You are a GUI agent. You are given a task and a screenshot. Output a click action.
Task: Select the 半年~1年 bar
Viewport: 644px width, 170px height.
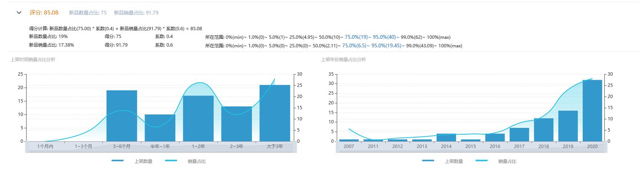click(160, 128)
